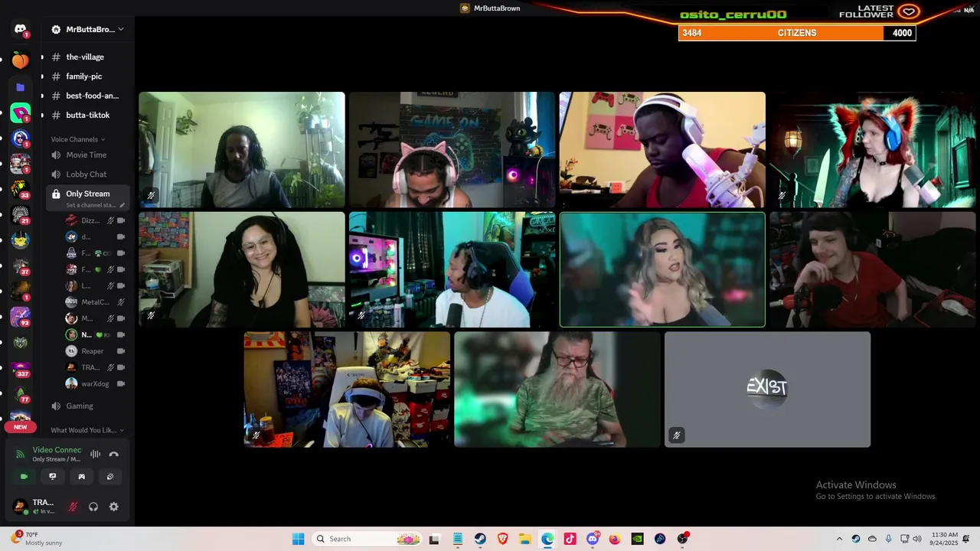Toggle deafen headphones icon
This screenshot has height=551, width=980.
point(93,507)
